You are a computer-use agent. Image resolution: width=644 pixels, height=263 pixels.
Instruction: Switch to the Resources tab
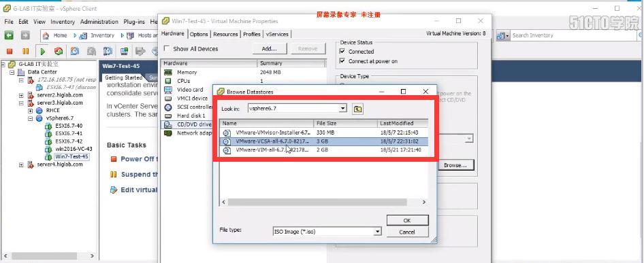(225, 35)
